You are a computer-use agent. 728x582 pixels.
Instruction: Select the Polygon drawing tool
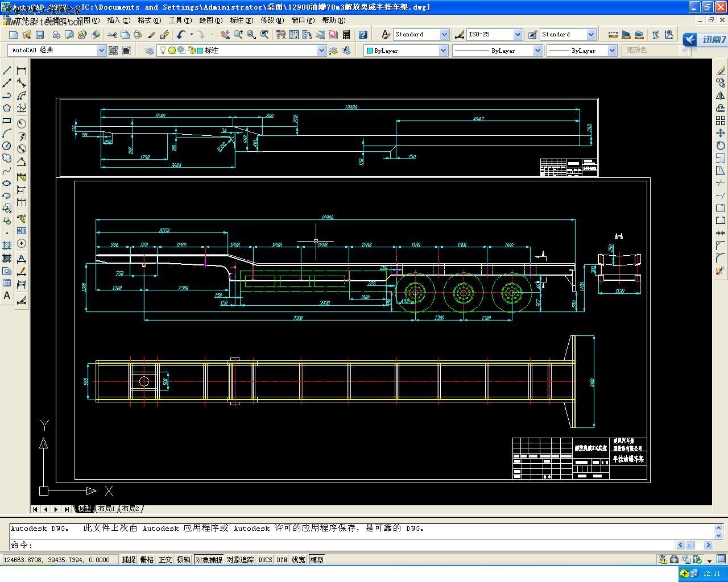[7, 108]
